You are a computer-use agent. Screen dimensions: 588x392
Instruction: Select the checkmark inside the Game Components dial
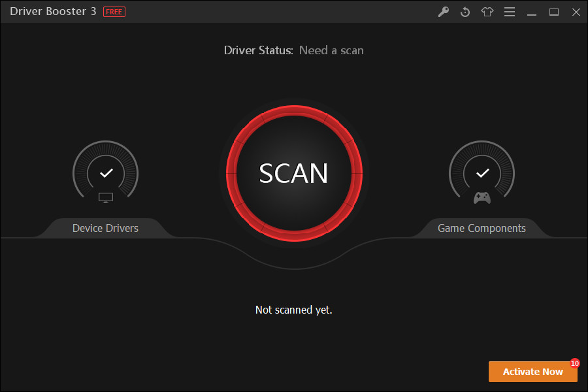(482, 173)
